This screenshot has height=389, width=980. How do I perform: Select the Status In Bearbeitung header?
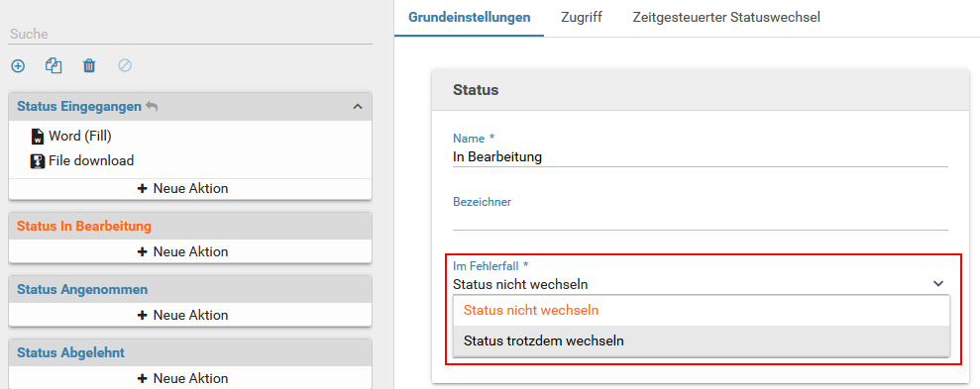point(190,226)
